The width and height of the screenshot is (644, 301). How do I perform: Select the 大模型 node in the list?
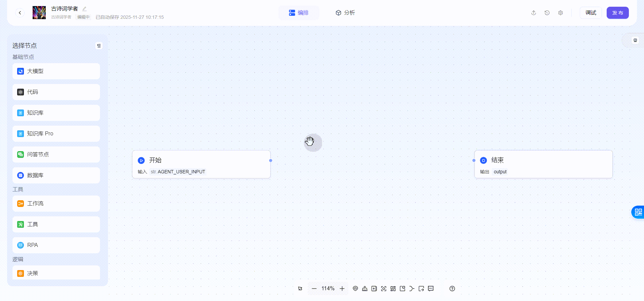(56, 71)
